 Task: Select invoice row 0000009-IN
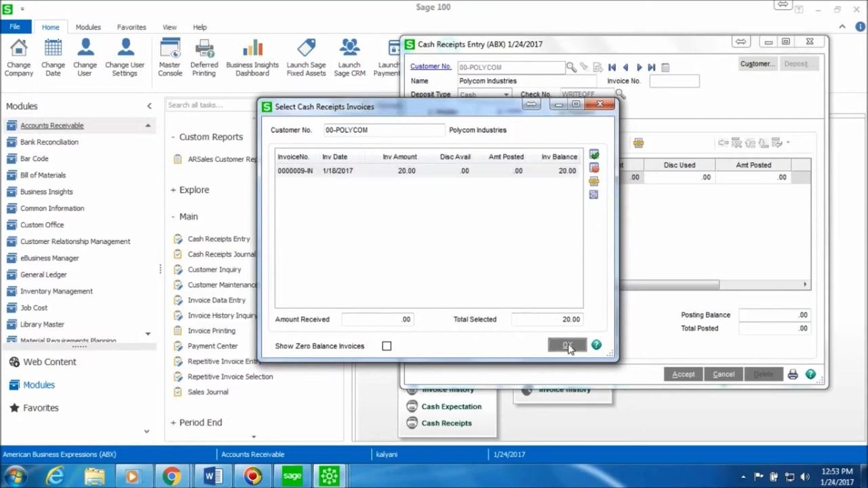pos(429,171)
